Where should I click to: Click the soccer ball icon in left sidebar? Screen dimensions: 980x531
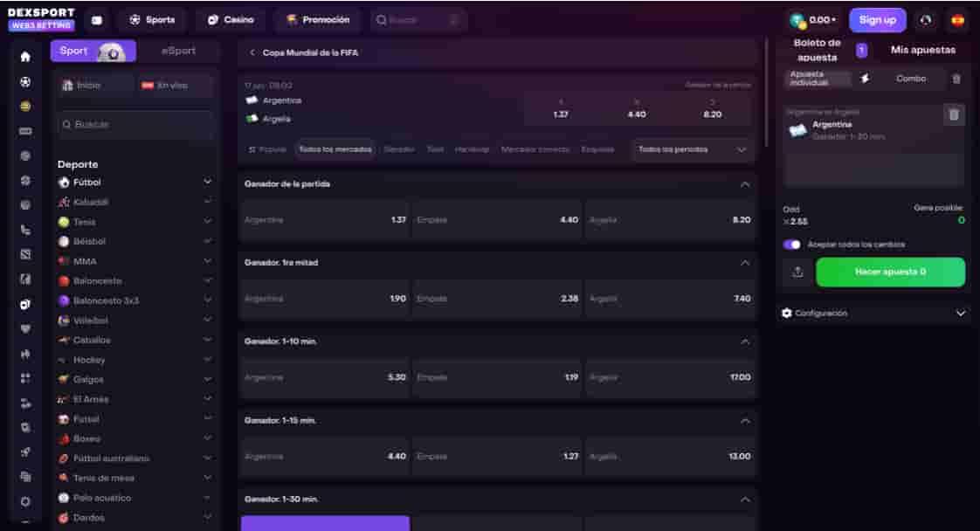click(25, 82)
